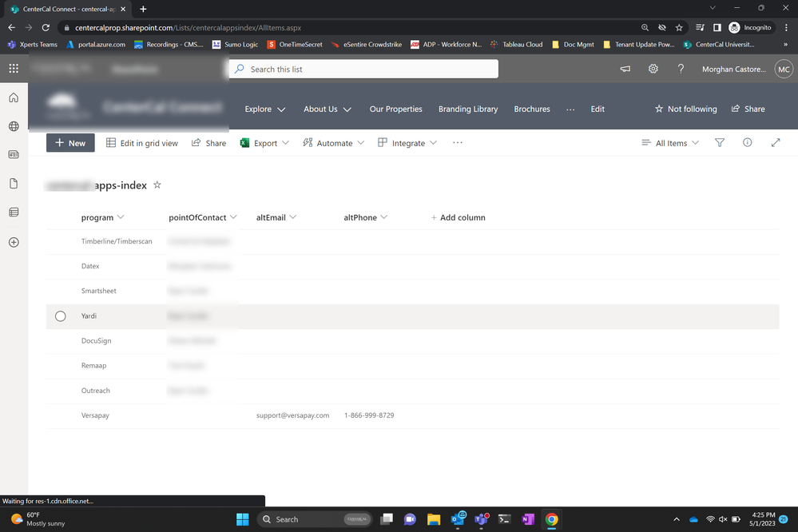This screenshot has height=532, width=798.
Task: Open My sites globe icon
Action: [x=14, y=126]
